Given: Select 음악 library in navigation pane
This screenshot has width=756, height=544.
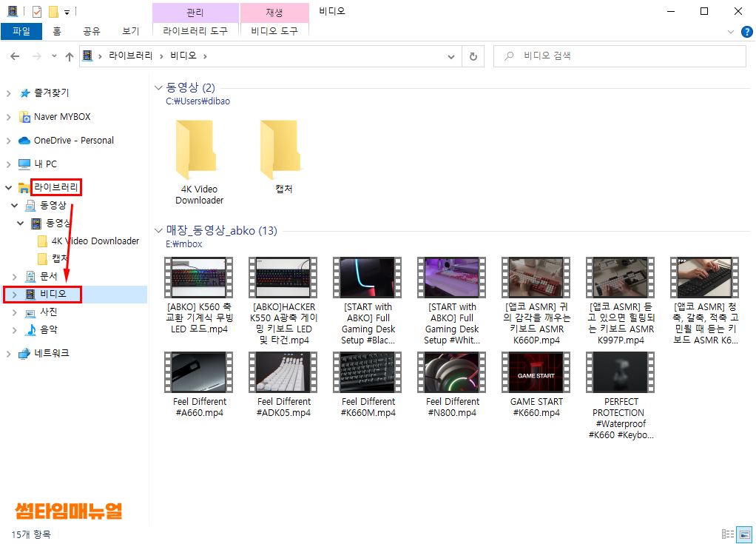Looking at the screenshot, I should (x=49, y=329).
